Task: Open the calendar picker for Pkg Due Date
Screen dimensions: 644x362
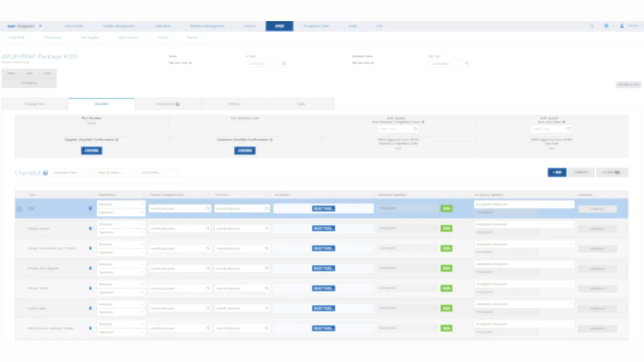Action: [x=466, y=63]
